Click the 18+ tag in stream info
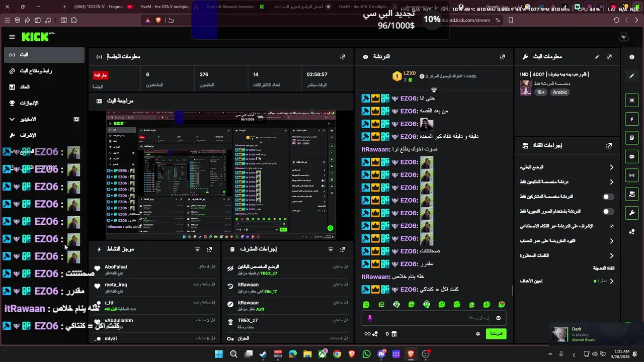The height and width of the screenshot is (362, 644). tap(541, 92)
